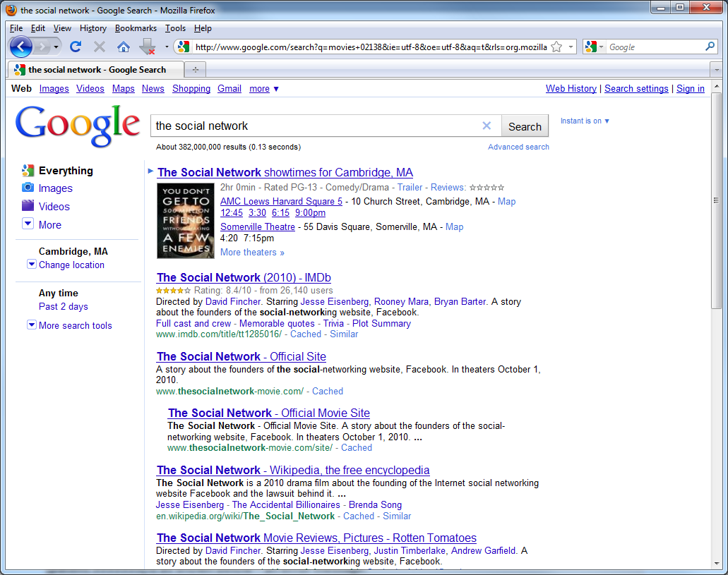
Task: Click the Search button
Action: [525, 126]
